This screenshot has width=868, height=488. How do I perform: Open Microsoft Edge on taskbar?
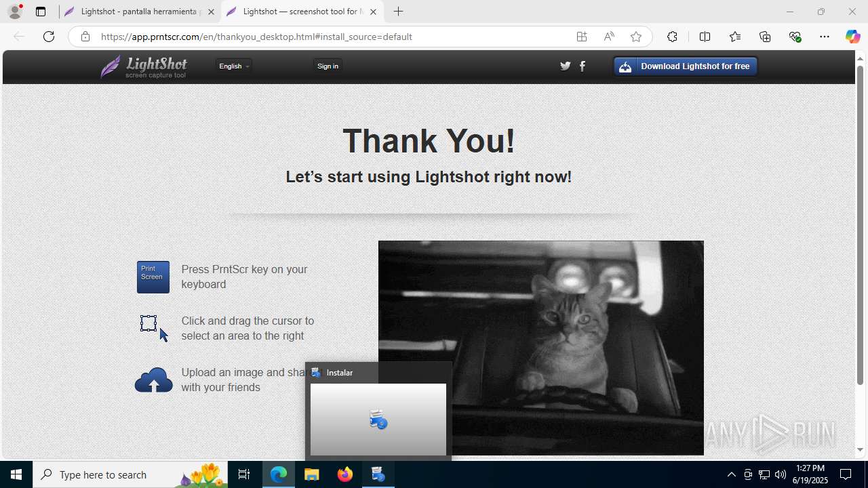pyautogui.click(x=279, y=474)
